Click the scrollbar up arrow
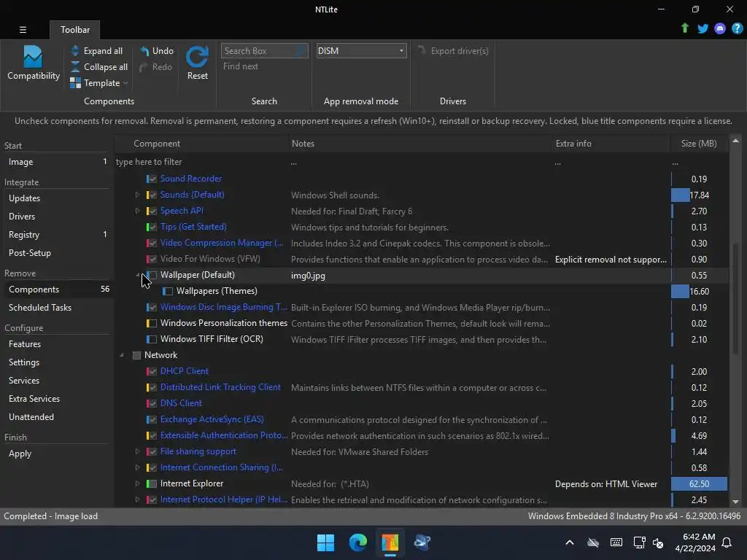Image resolution: width=747 pixels, height=560 pixels. coord(735,141)
